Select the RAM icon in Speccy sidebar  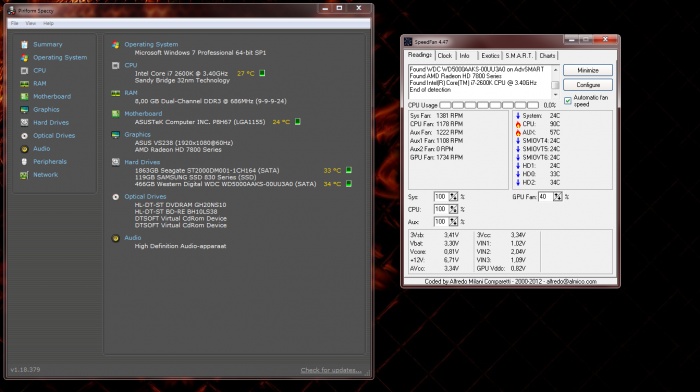pyautogui.click(x=24, y=83)
